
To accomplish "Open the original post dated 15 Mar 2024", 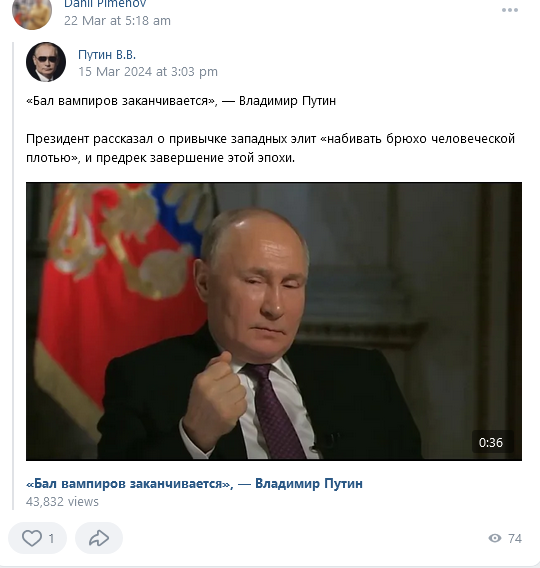I will click(x=148, y=72).
